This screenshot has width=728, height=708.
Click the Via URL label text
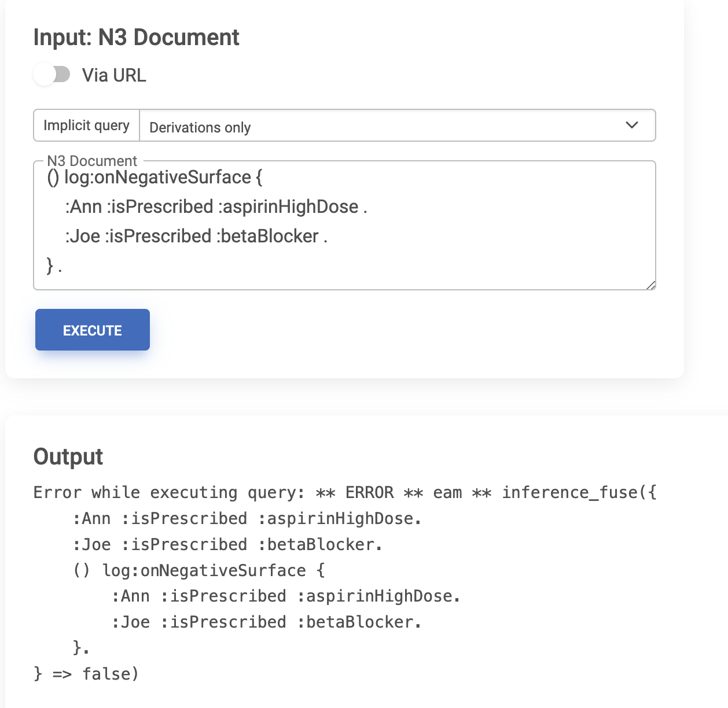tap(114, 75)
